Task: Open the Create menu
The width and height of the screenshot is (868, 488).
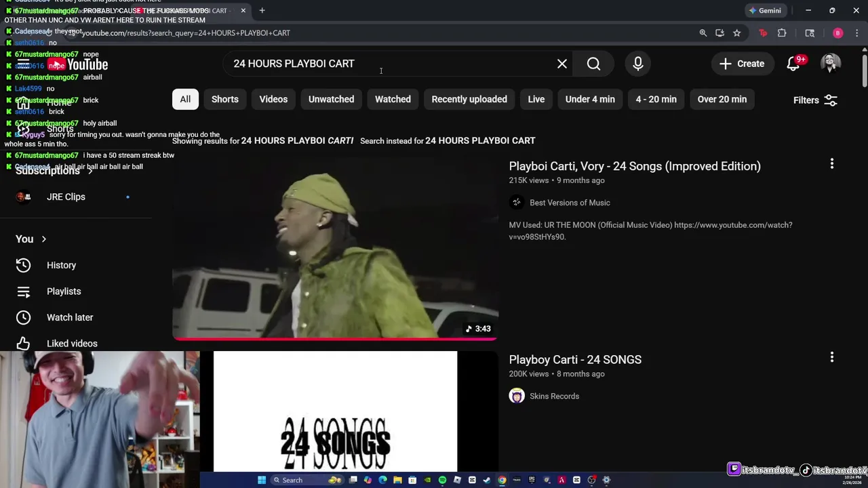Action: point(742,64)
